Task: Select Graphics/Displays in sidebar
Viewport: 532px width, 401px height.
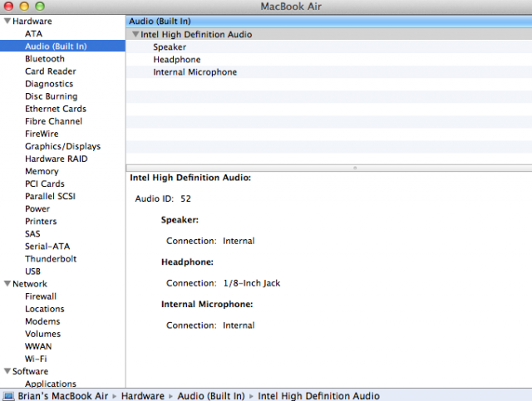Action: tap(63, 146)
